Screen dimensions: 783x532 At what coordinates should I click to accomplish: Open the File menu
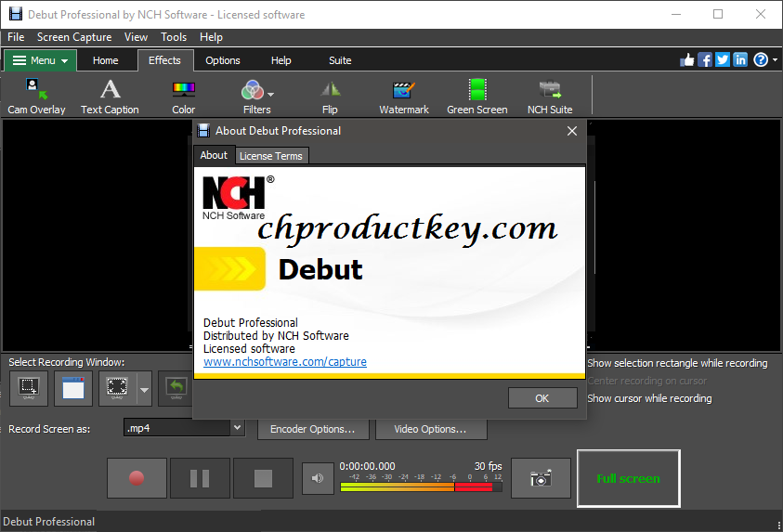click(x=16, y=37)
